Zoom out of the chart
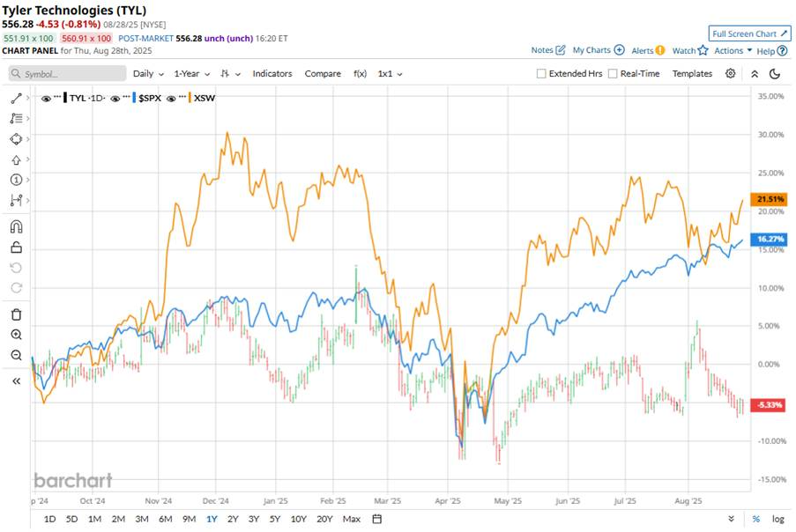 [16, 355]
